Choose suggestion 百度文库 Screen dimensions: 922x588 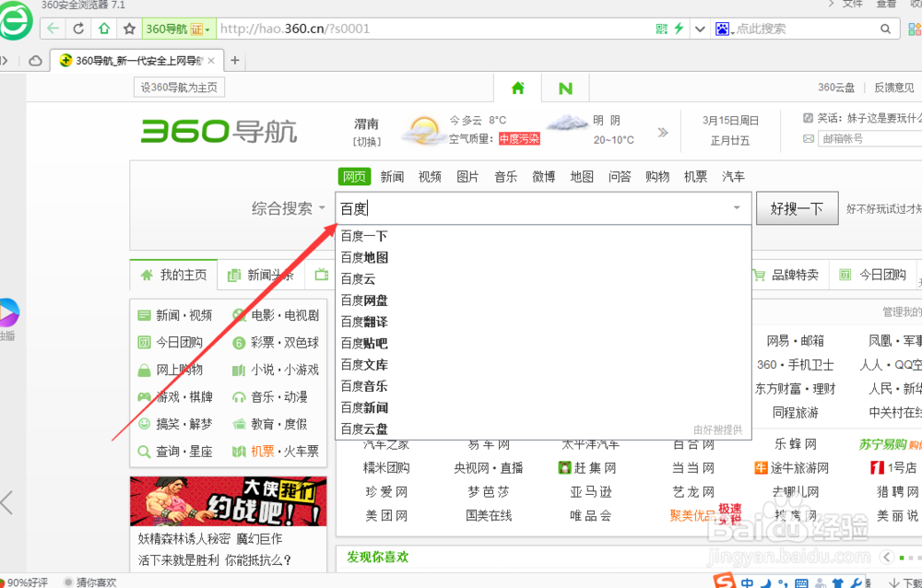(x=543, y=365)
